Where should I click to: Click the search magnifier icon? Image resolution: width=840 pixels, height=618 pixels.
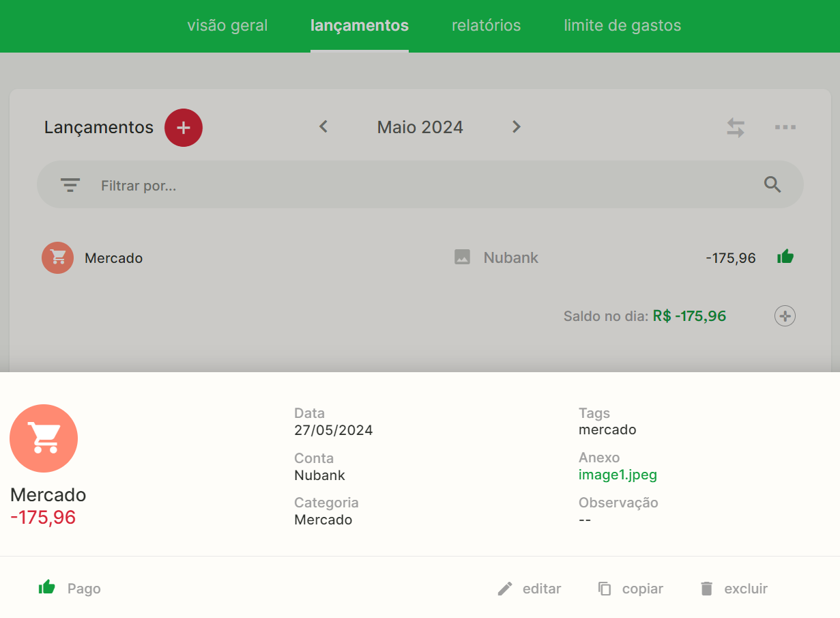[772, 184]
